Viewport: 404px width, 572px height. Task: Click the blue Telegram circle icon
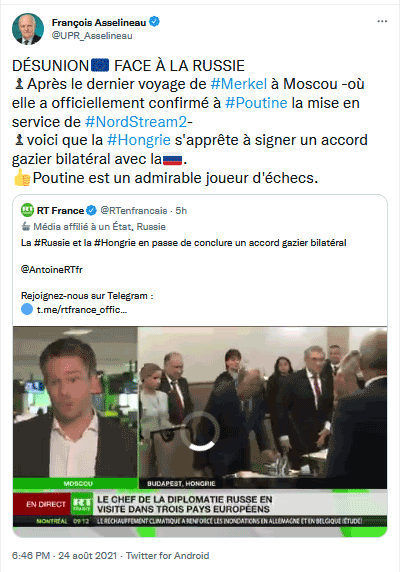click(27, 309)
